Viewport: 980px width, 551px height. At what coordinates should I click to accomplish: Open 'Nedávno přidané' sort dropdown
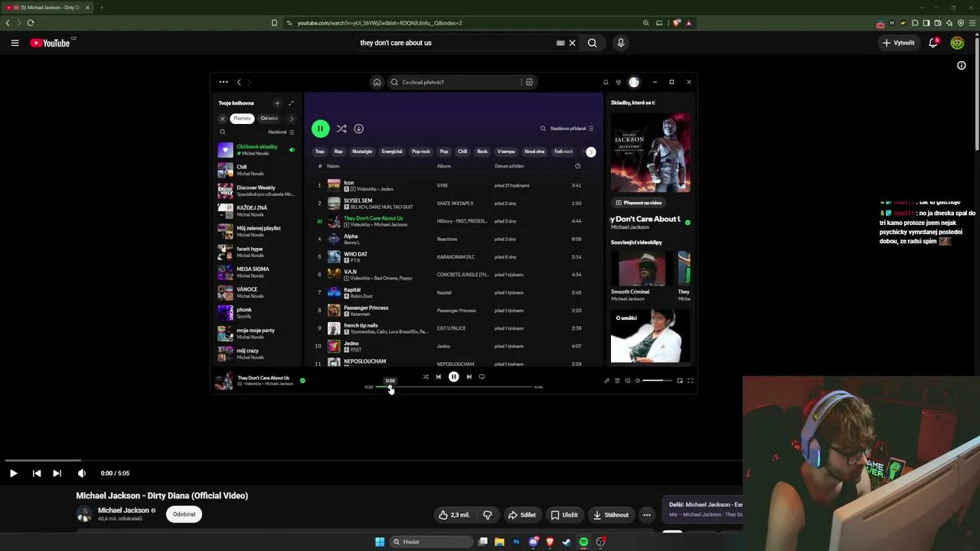(572, 129)
